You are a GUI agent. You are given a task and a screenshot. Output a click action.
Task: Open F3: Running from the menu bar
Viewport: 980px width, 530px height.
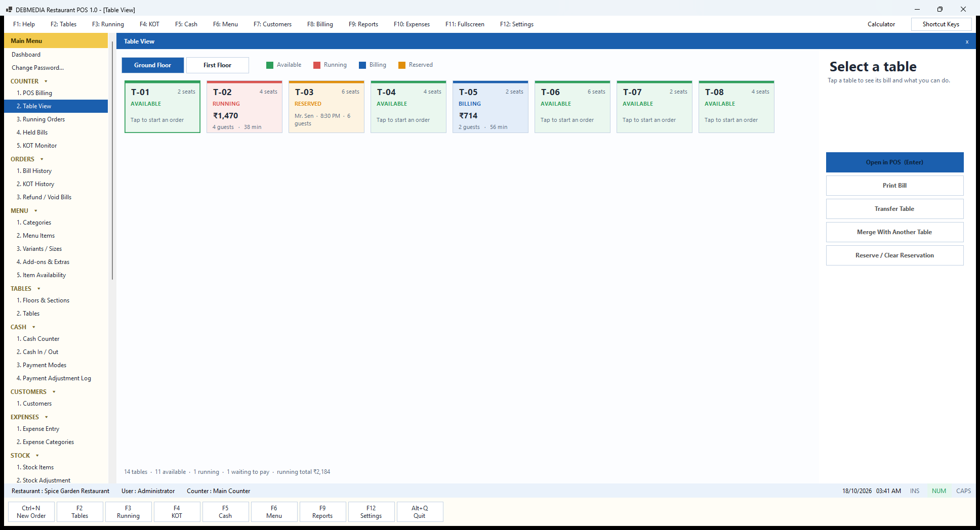pyautogui.click(x=108, y=24)
